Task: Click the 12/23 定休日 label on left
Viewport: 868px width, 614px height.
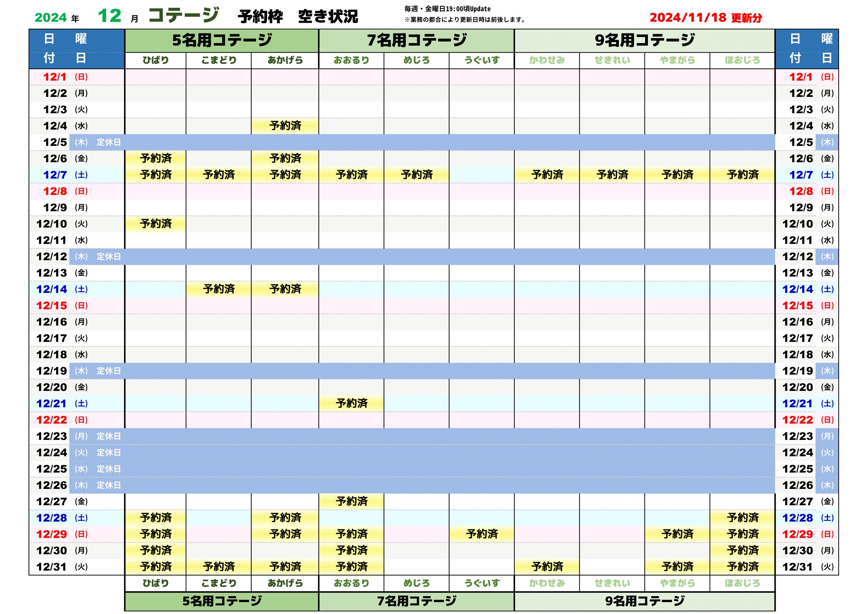Action: coord(108,436)
